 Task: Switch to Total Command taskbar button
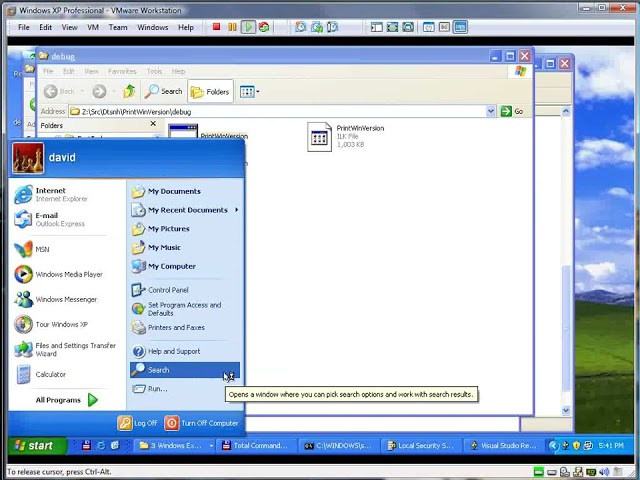coord(256,446)
